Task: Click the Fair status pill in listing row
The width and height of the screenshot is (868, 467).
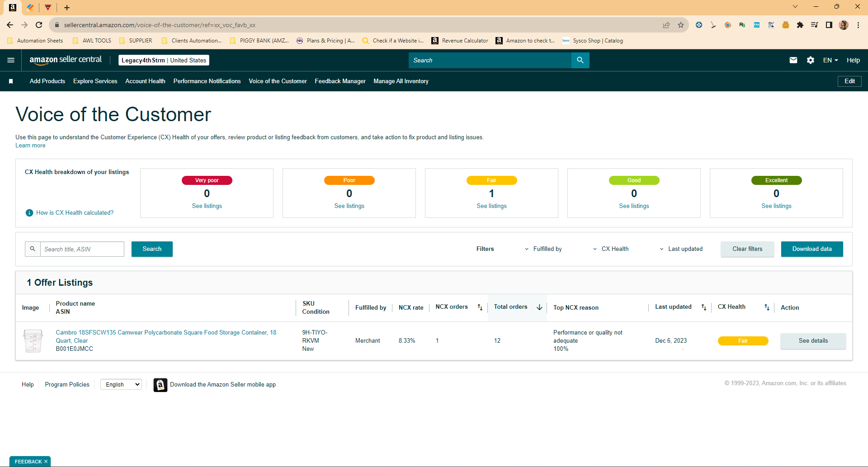Action: pyautogui.click(x=743, y=341)
